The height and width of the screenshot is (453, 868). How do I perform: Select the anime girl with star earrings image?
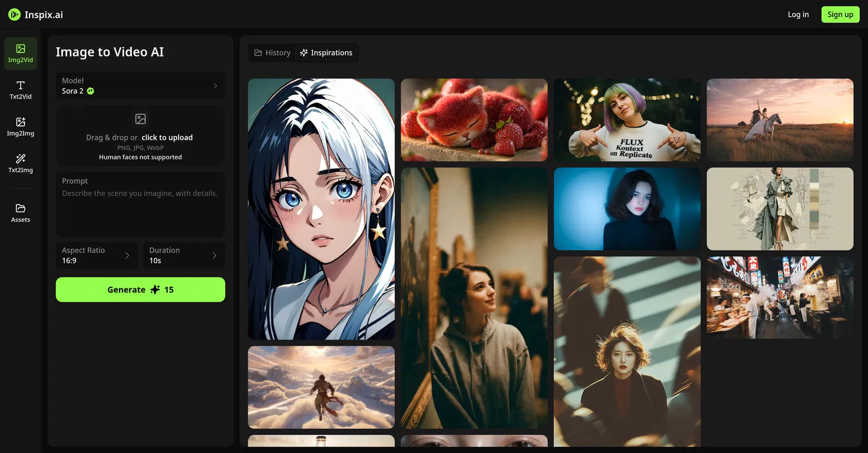pos(321,209)
